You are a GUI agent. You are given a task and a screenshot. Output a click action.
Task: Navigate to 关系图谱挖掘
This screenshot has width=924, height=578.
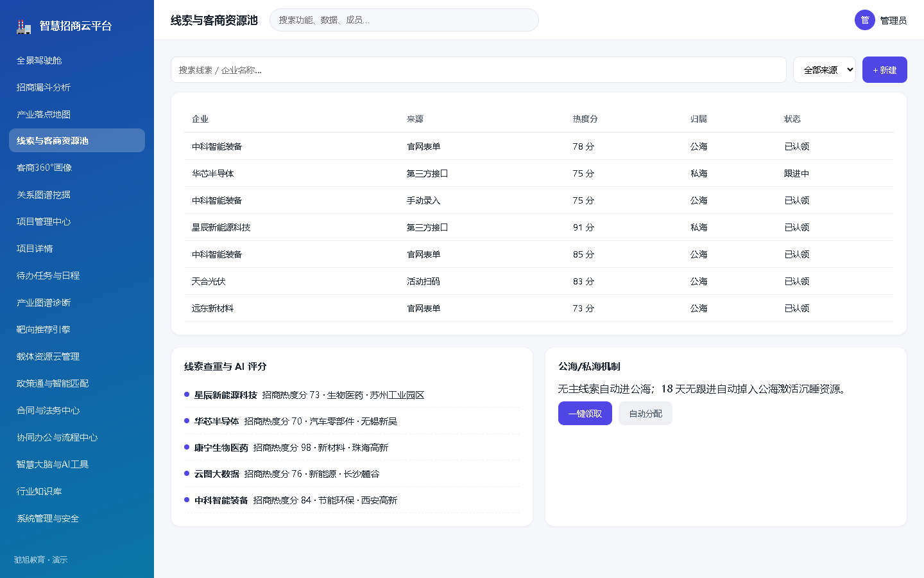(x=77, y=195)
